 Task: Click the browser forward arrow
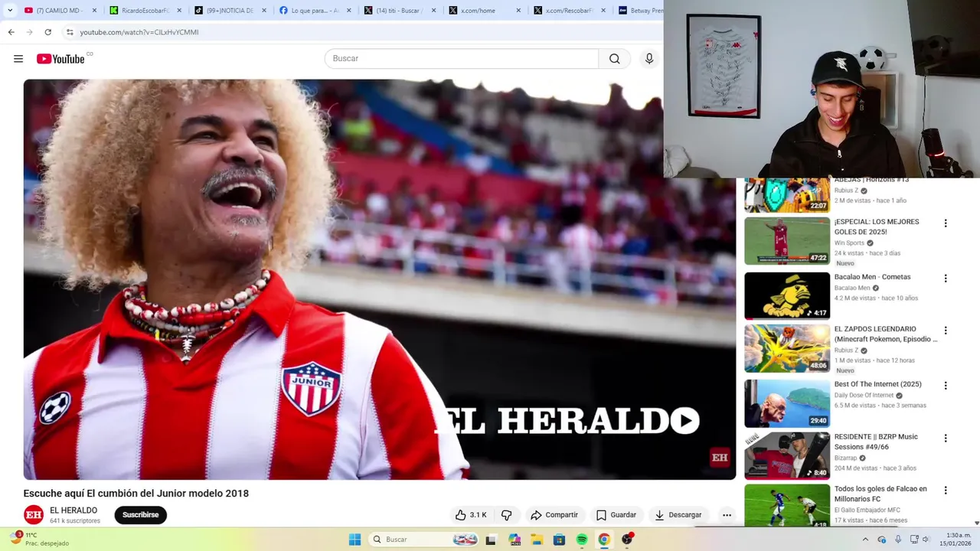click(30, 32)
